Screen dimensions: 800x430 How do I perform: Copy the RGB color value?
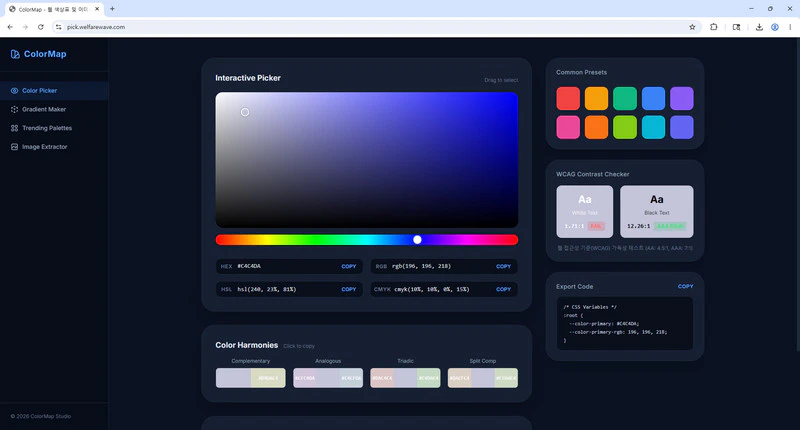503,266
